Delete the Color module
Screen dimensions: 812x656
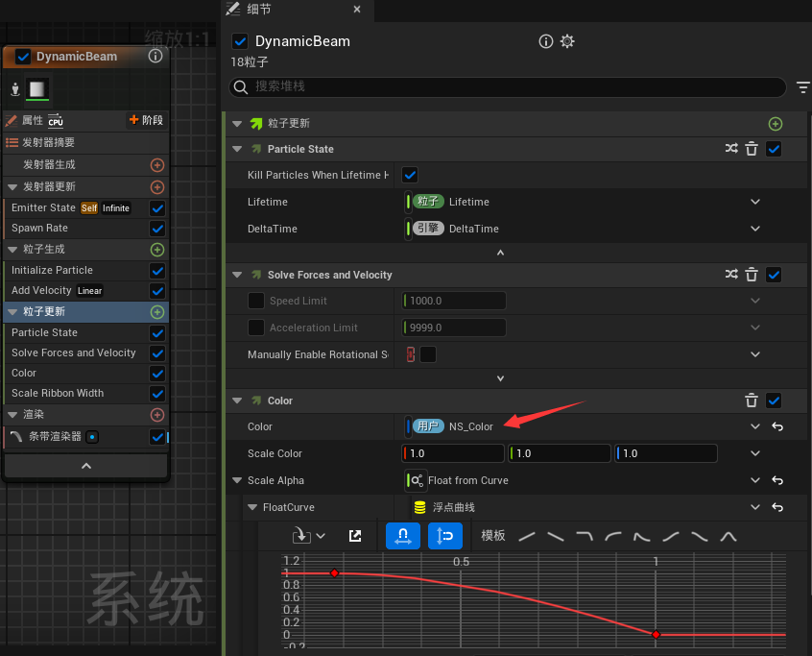[752, 401]
